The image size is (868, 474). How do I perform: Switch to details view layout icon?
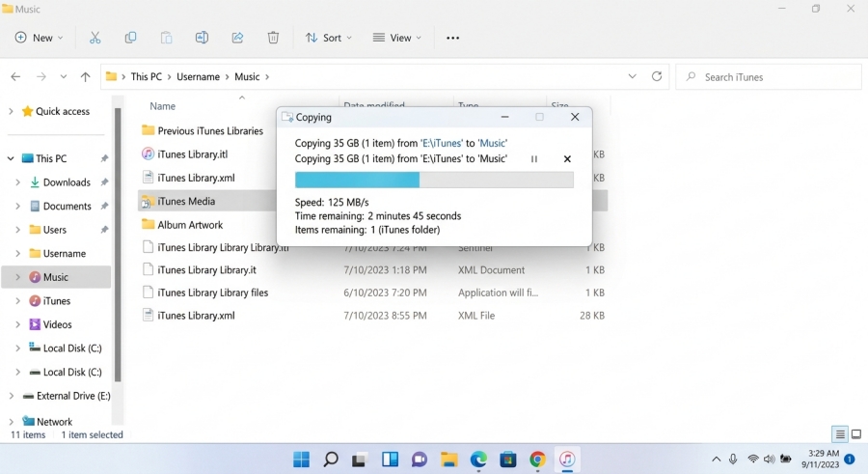tap(840, 434)
